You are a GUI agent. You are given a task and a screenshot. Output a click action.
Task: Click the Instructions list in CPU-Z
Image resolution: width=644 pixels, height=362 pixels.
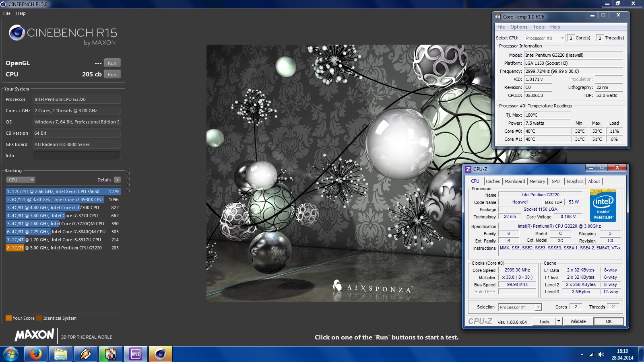pyautogui.click(x=560, y=250)
